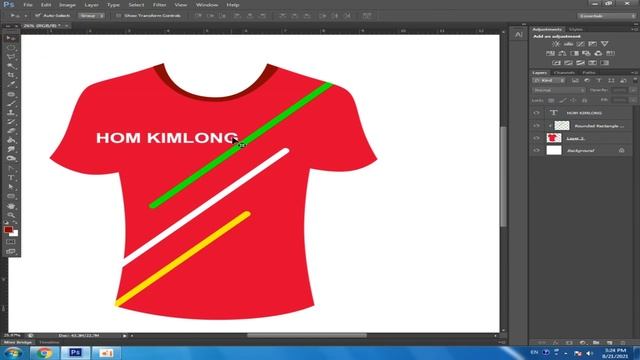Switch to the Paths tab
Screen dimensions: 640x360
pos(589,73)
